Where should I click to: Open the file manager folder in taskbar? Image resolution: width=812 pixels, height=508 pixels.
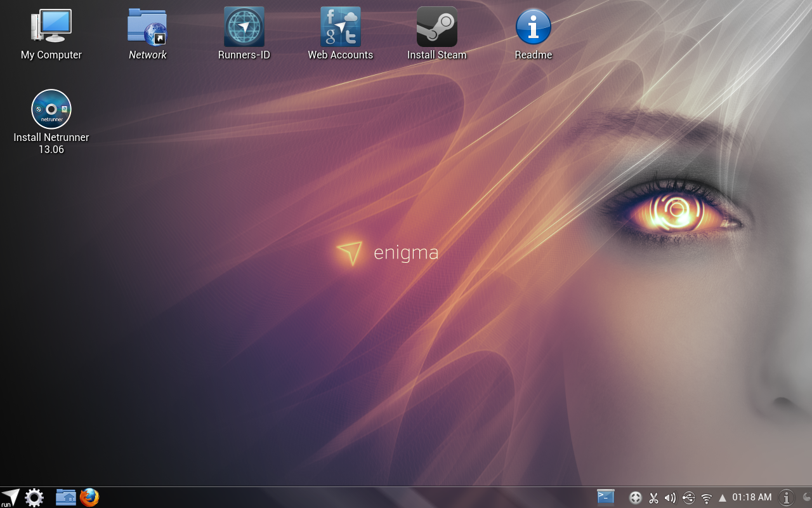click(x=66, y=497)
